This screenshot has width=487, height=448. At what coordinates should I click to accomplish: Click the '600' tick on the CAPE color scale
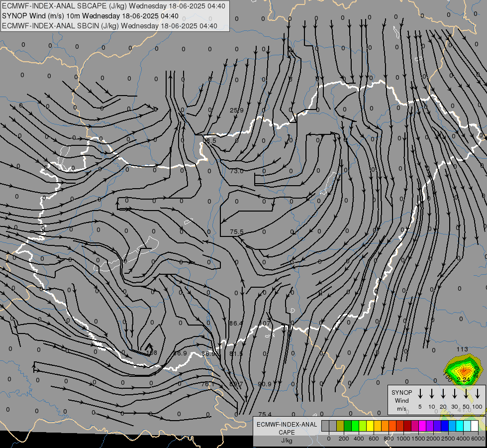374,439
